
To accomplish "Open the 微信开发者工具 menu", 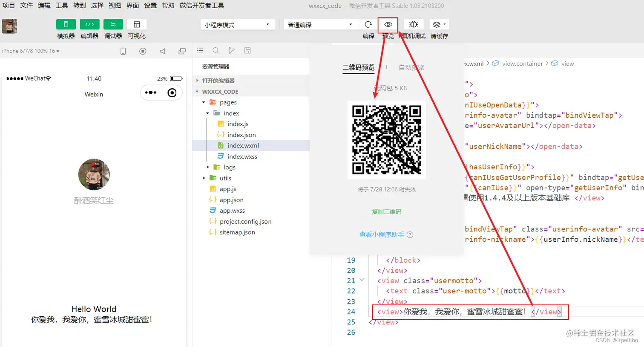I will [202, 5].
